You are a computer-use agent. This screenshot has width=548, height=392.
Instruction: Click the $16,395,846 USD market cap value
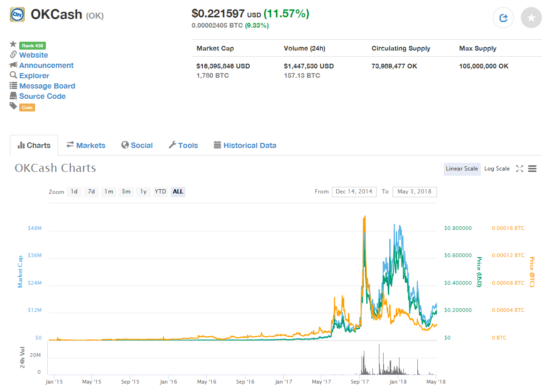[x=223, y=66]
